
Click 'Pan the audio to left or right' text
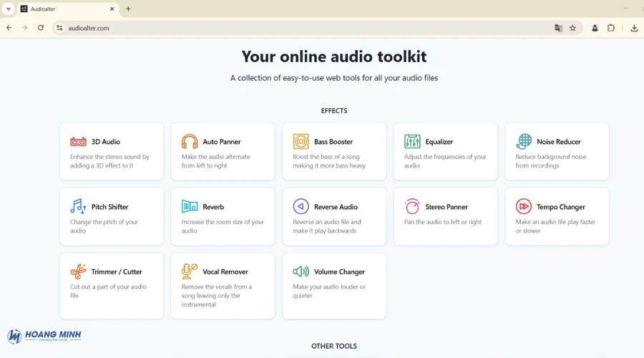point(443,222)
